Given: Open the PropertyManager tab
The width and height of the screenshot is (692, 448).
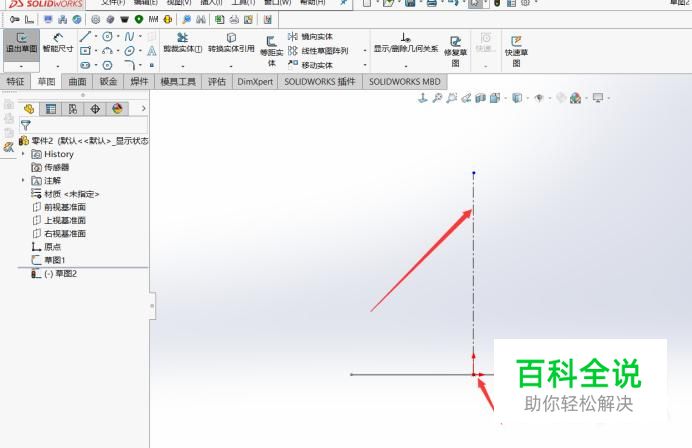Looking at the screenshot, I should pos(51,109).
